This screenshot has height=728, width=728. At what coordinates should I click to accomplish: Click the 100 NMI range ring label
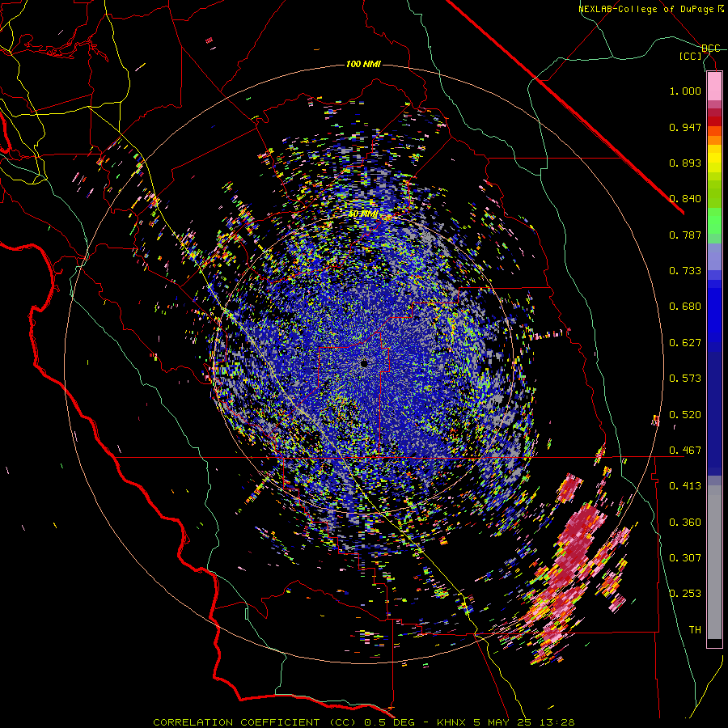[x=363, y=64]
